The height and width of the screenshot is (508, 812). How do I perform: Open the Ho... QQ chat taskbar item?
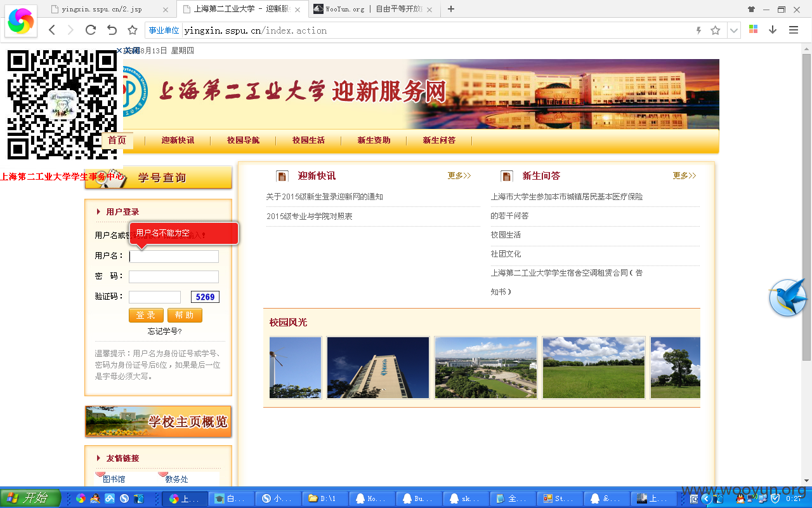372,498
